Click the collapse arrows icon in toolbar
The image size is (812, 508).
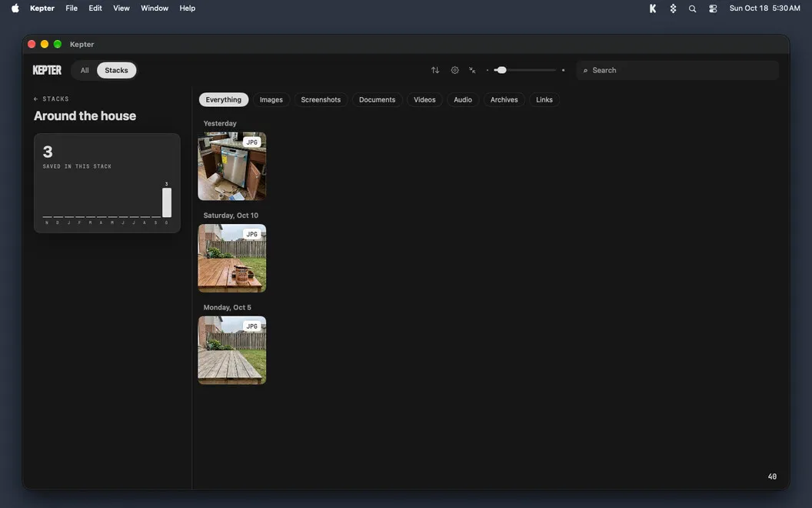click(x=472, y=70)
